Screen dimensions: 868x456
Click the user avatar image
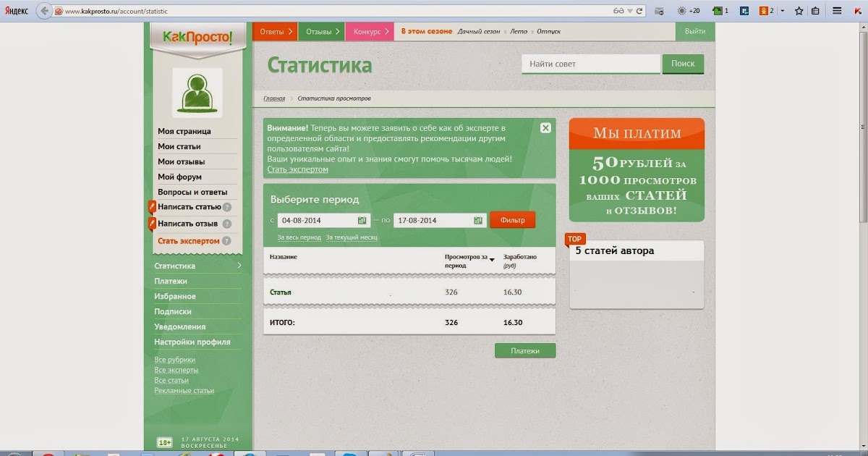click(x=197, y=93)
